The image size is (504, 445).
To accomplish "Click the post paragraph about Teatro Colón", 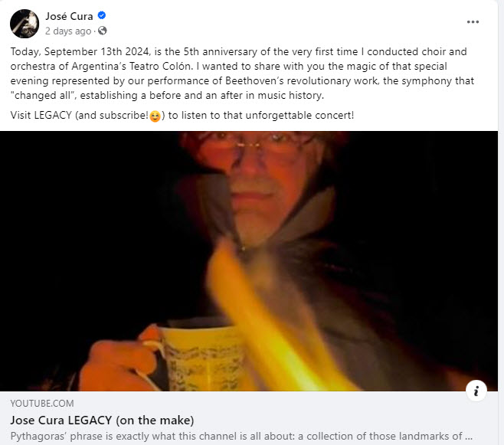I will 242,74.
